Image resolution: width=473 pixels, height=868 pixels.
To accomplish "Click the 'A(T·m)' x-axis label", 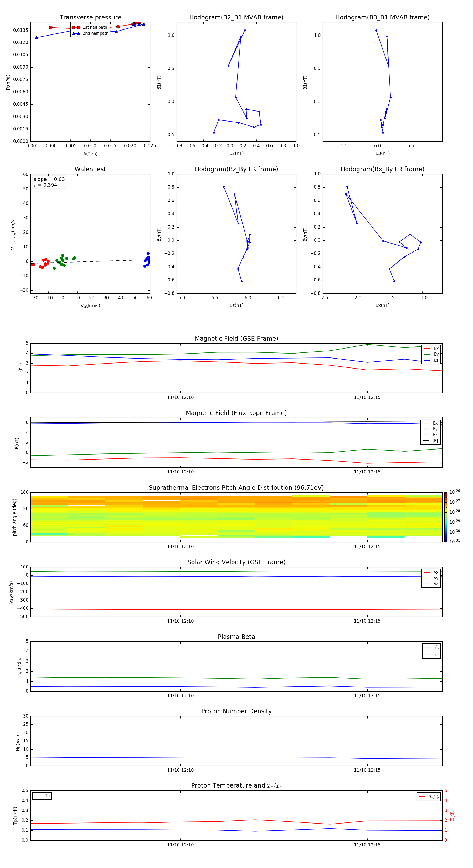I will (90, 154).
